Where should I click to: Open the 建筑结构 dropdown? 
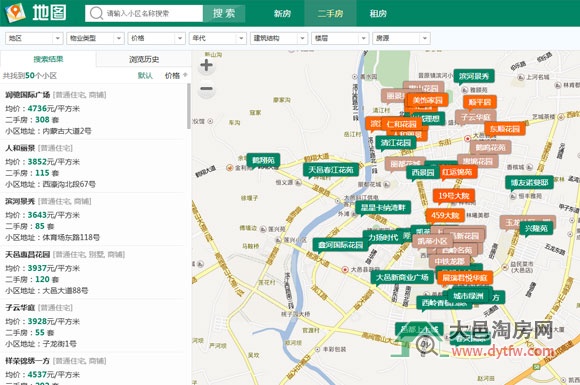[279, 38]
